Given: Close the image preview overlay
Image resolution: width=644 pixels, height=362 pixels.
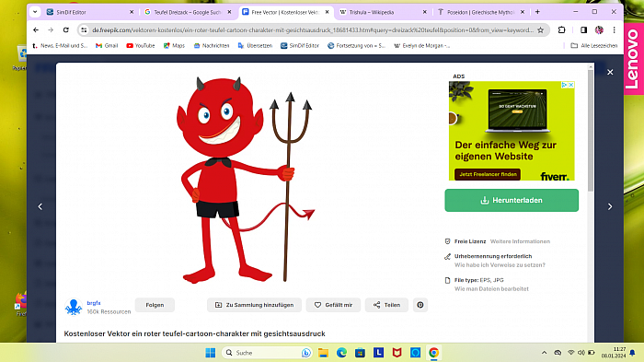Looking at the screenshot, I should coord(610,72).
